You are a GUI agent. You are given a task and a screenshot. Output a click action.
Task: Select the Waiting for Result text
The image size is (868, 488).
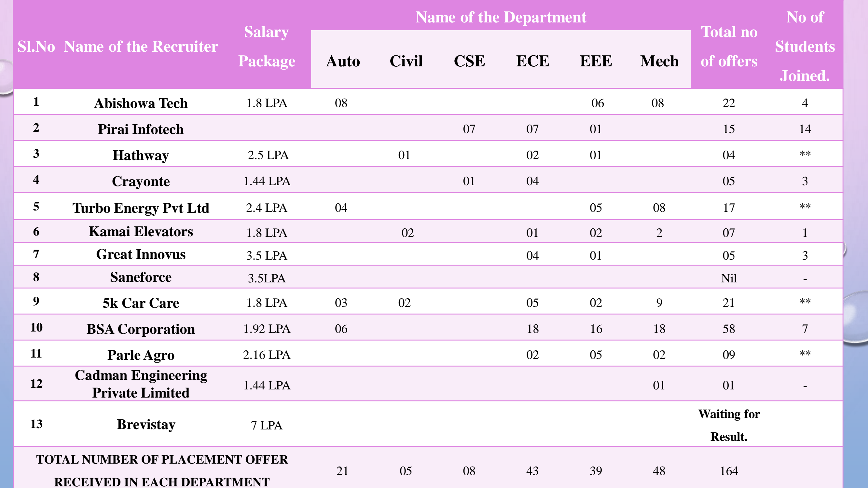point(728,425)
